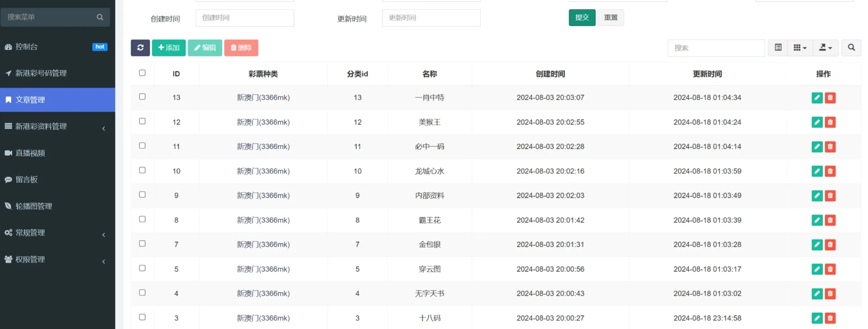Check the select-all checkbox in table header
The height and width of the screenshot is (329, 868).
point(142,73)
